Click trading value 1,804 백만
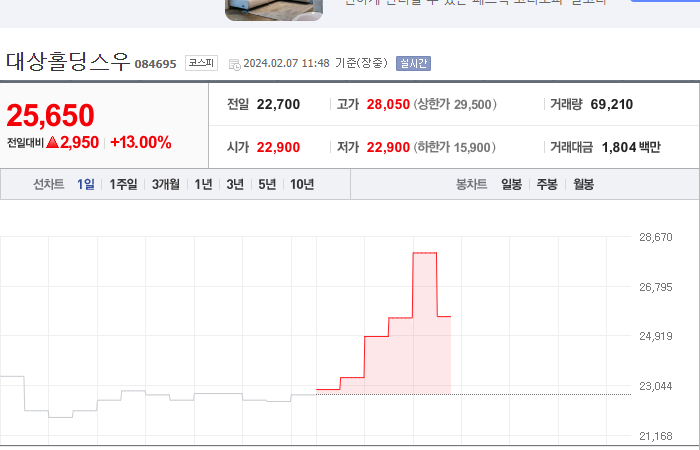Viewport: 700px width, 450px height. tap(631, 147)
